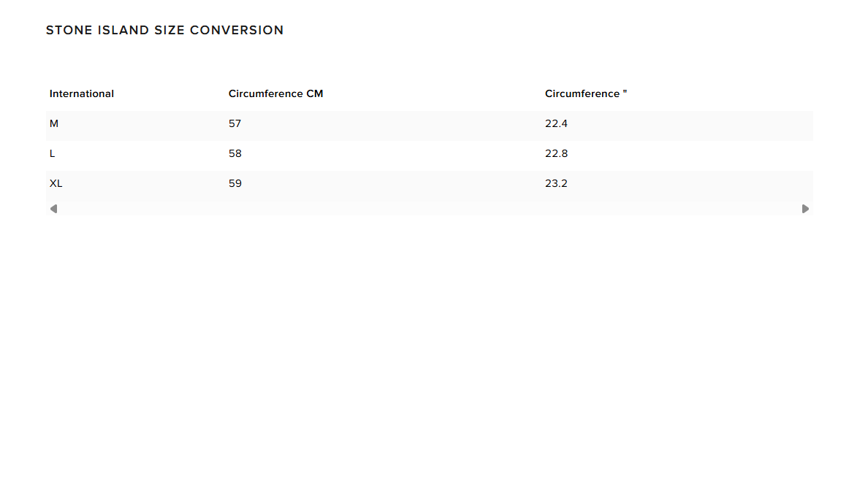Screen dimensions: 868x484
Task: Click the word STONE in the page title
Action: click(69, 30)
